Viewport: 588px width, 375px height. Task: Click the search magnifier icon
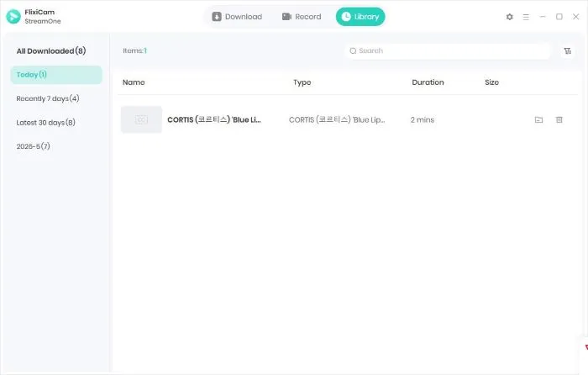[x=353, y=50]
